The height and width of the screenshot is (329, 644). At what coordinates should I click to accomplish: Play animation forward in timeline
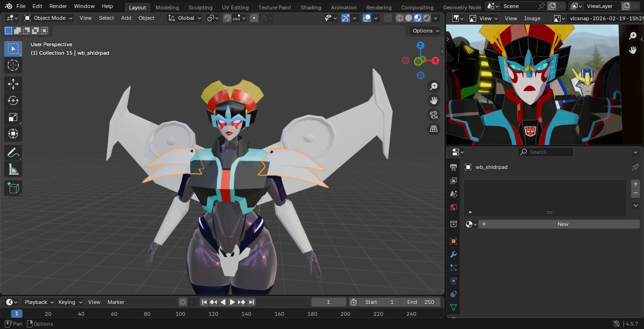(x=232, y=302)
